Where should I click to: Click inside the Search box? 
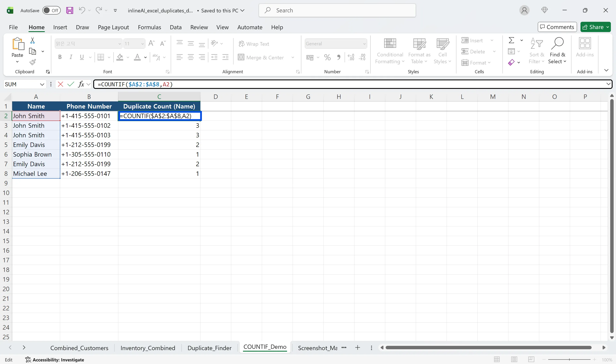coord(336,10)
